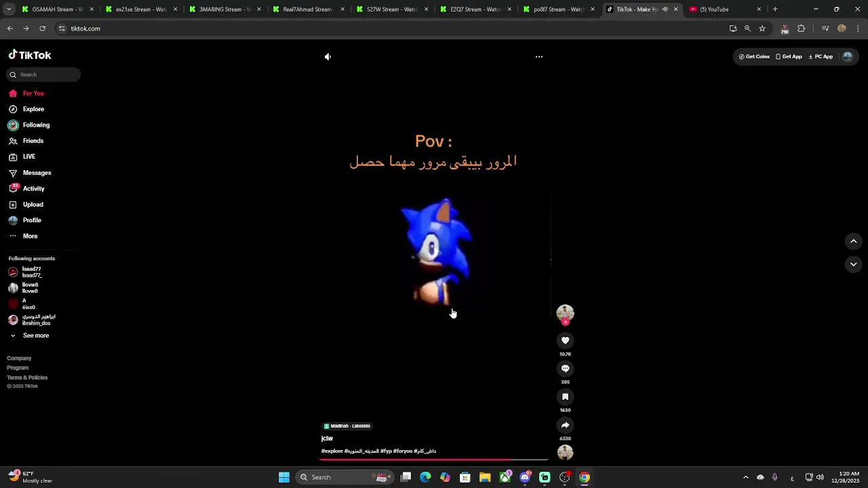Image resolution: width=868 pixels, height=488 pixels.
Task: Switch to Real7Ahmad Stream browser tab
Action: [x=310, y=9]
